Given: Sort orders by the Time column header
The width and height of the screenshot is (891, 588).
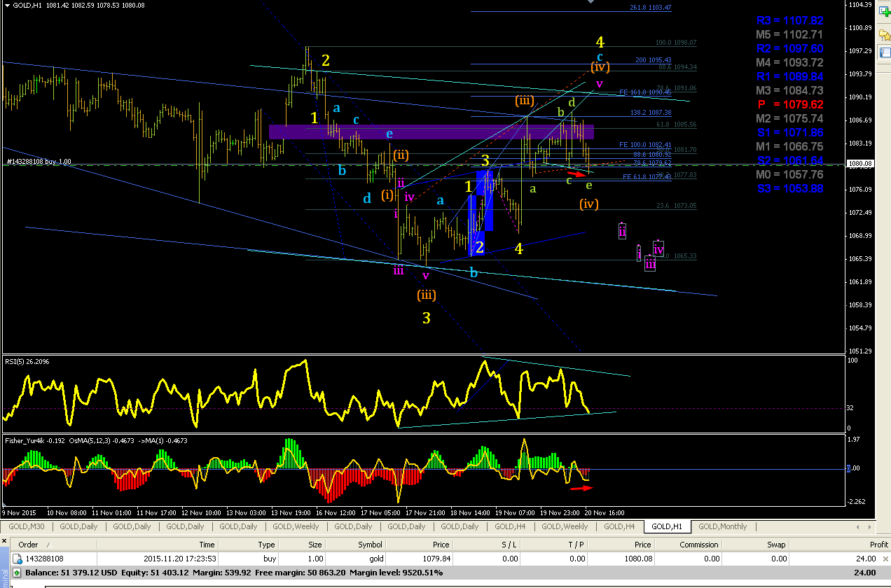Looking at the screenshot, I should click(157, 544).
